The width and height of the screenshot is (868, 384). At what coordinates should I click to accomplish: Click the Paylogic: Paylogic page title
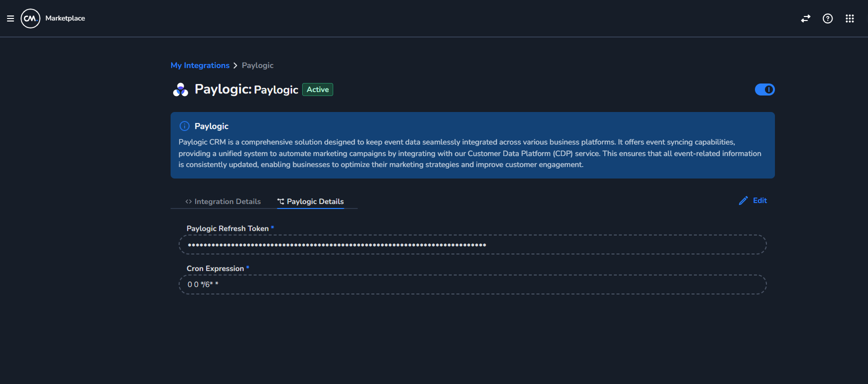tap(247, 89)
